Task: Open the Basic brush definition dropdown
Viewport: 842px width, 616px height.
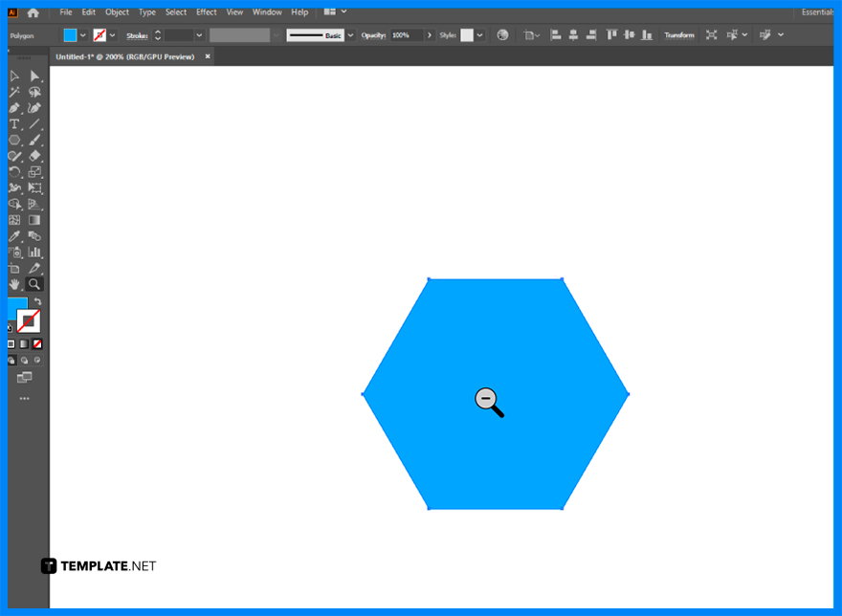Action: click(350, 34)
